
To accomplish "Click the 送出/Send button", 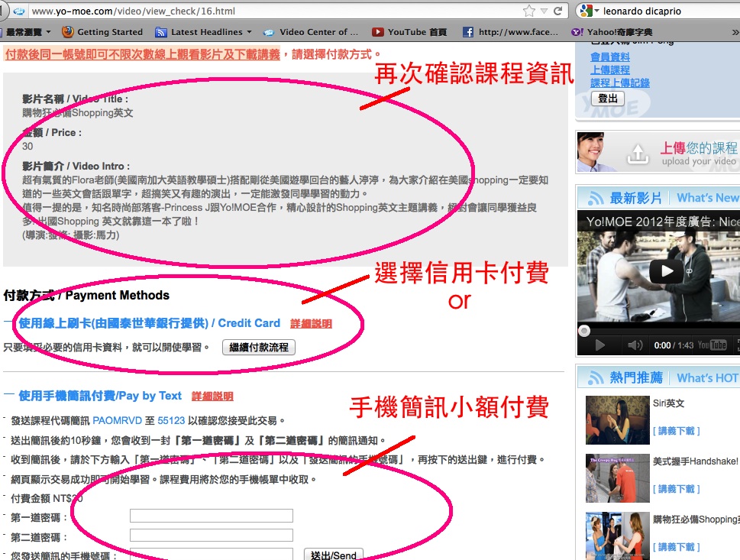I will (334, 555).
